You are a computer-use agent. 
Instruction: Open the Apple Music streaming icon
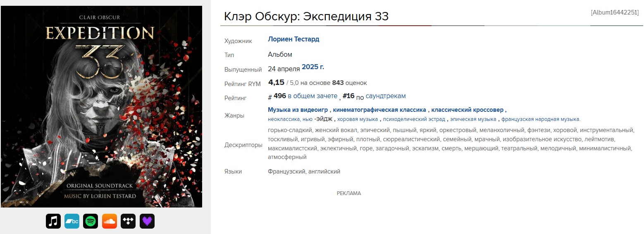(53, 221)
